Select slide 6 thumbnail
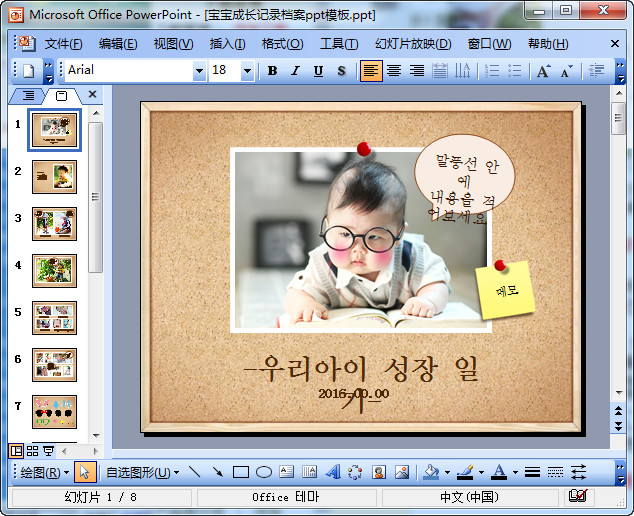634x516 pixels. click(54, 365)
